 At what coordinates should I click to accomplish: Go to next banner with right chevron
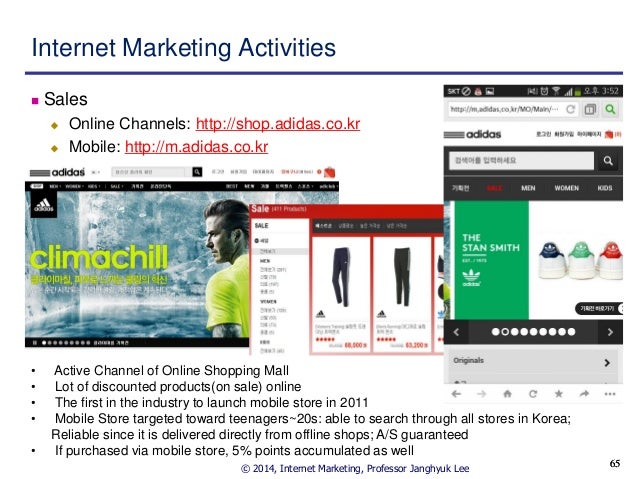point(610,332)
